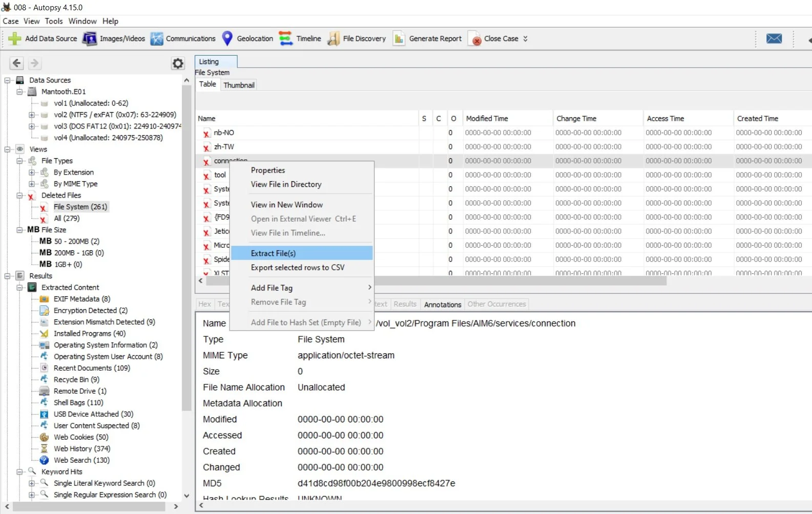
Task: Expand Single Literal Keyword Search node
Action: [32, 483]
